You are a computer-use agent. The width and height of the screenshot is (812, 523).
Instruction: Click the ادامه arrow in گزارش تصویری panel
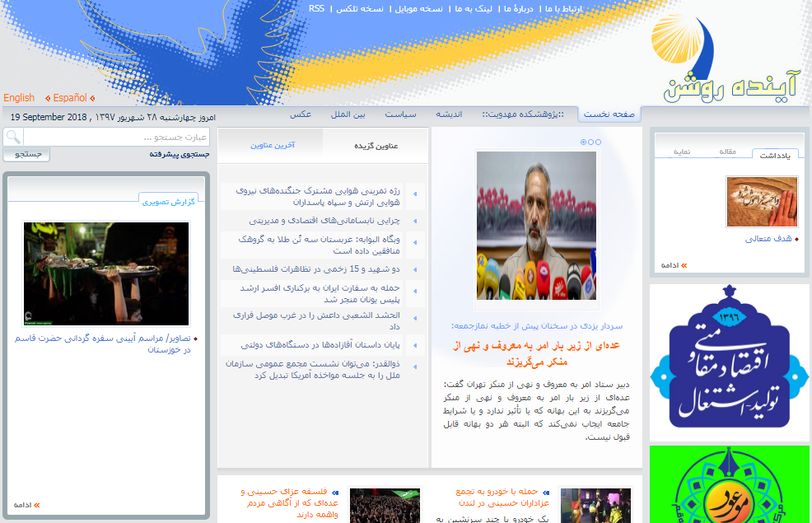point(35,504)
